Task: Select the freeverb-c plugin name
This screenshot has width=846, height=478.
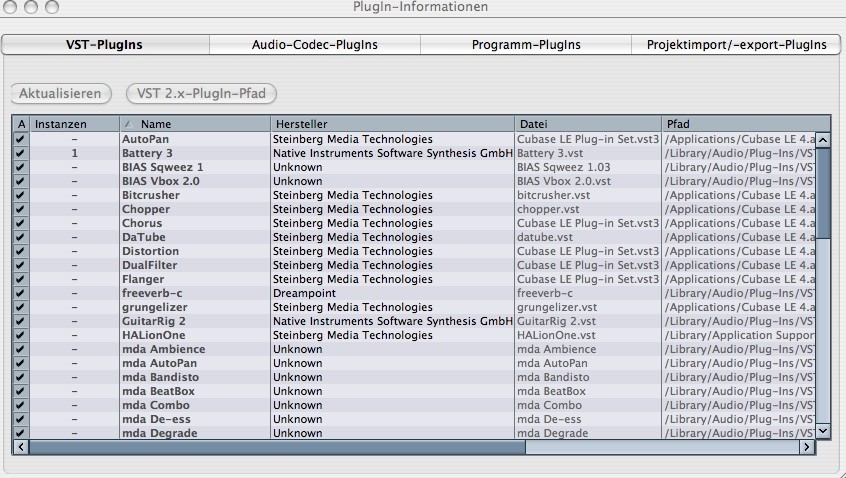Action: (152, 293)
